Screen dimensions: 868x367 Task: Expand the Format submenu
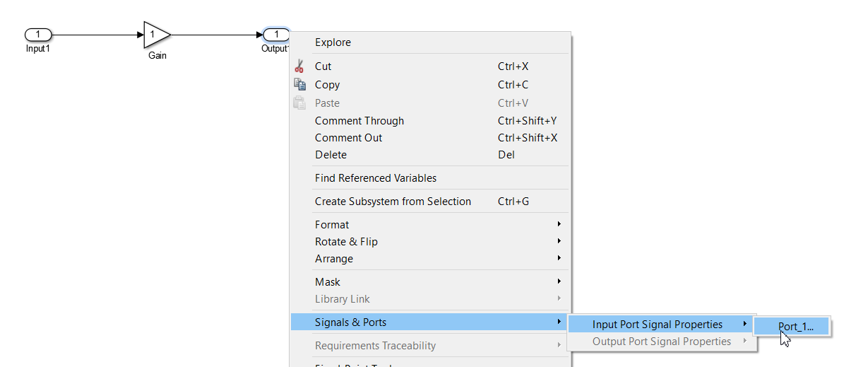point(332,225)
